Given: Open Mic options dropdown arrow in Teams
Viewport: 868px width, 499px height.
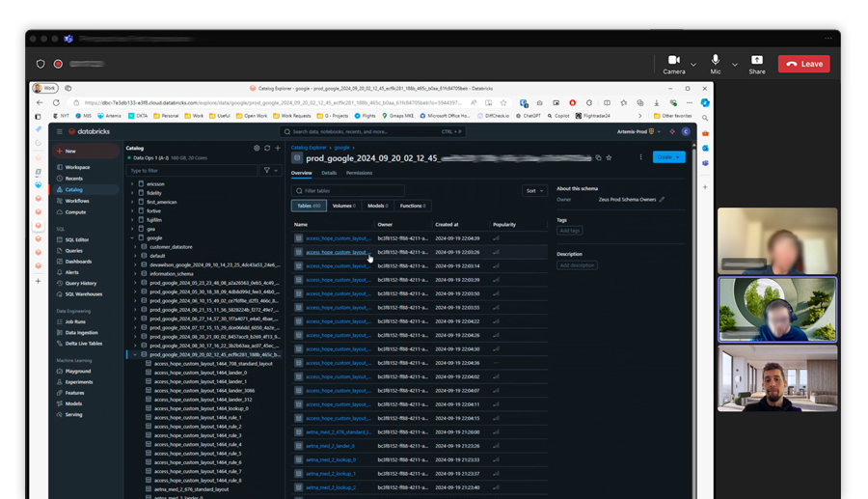Looking at the screenshot, I should (735, 65).
